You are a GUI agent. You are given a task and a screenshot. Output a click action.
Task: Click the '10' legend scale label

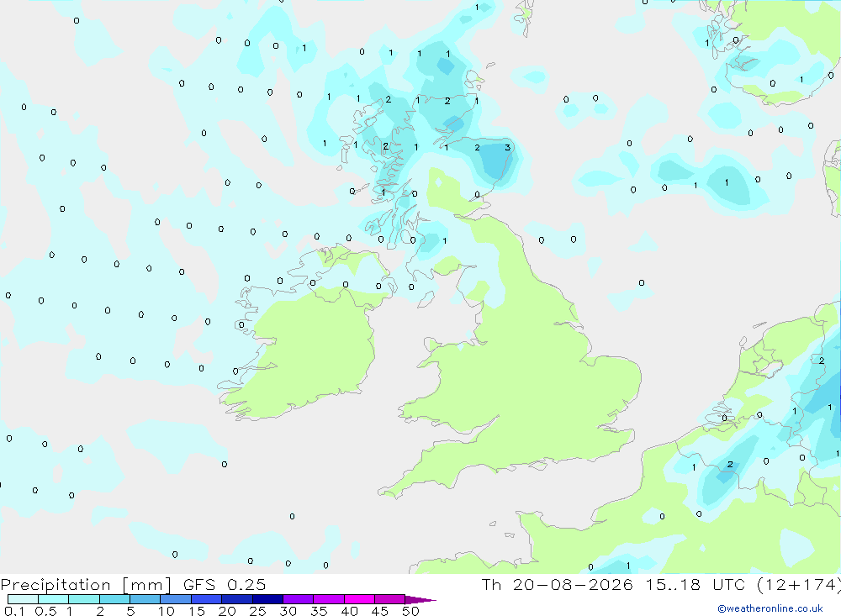tap(167, 611)
